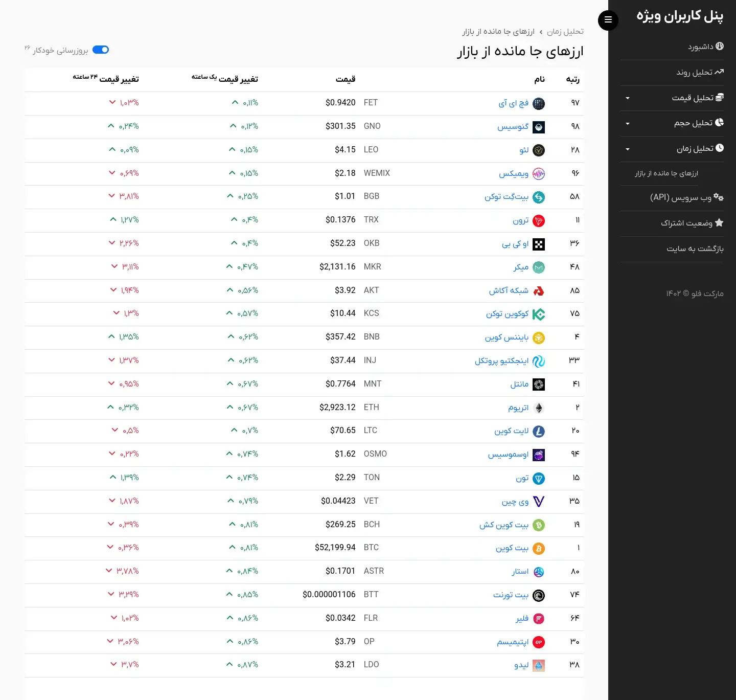Open the لیدو coin link
Viewport: 736px width, 700px height.
(x=521, y=665)
